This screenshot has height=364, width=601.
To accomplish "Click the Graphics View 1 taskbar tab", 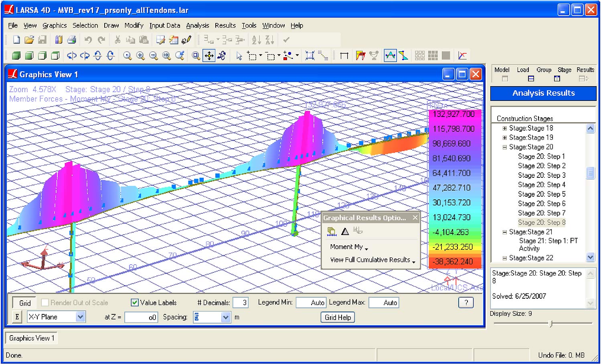I will tap(31, 338).
